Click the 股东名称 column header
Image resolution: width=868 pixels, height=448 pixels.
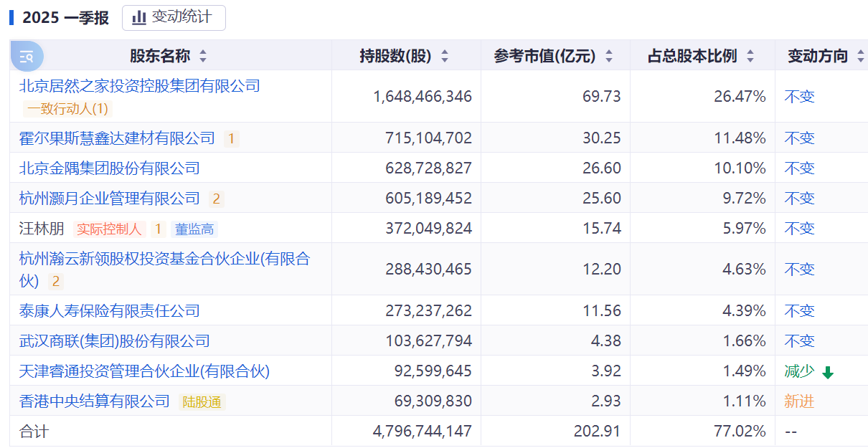tap(160, 56)
